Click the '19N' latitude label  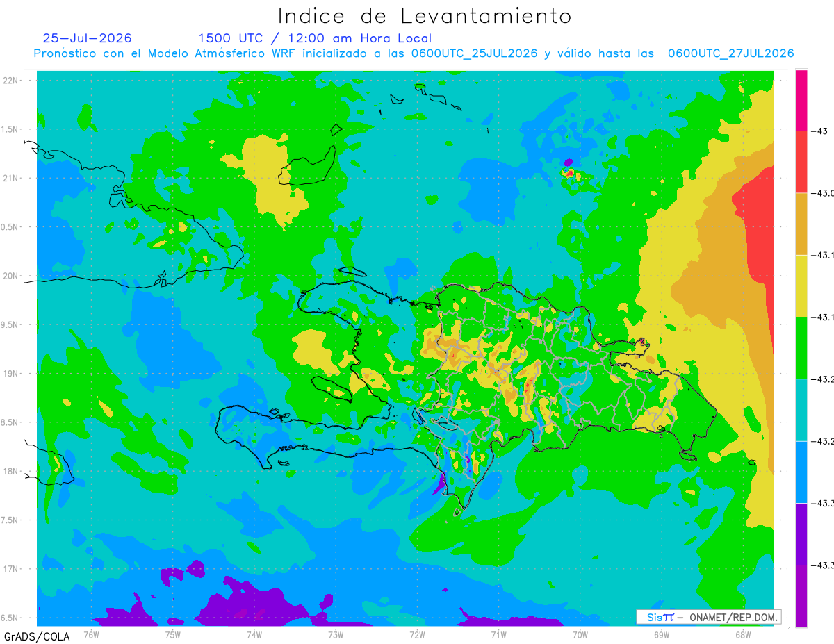click(11, 374)
